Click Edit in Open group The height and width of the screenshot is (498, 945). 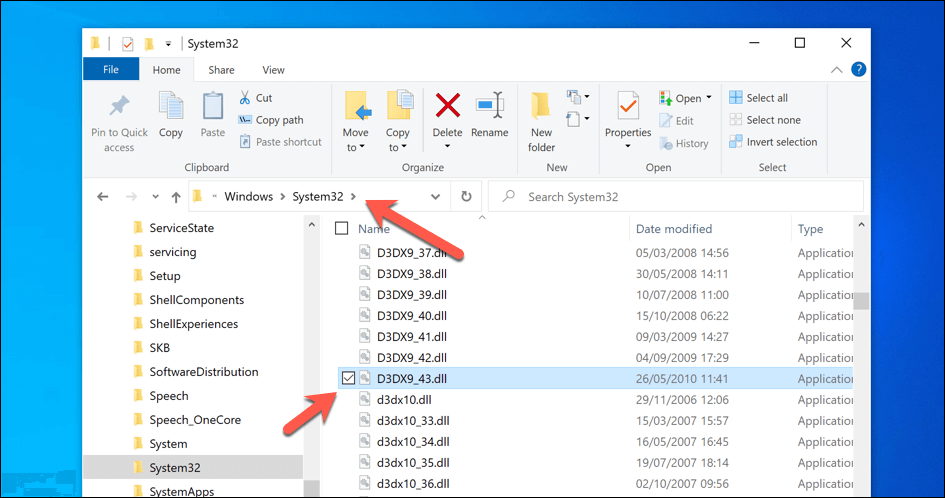click(676, 121)
